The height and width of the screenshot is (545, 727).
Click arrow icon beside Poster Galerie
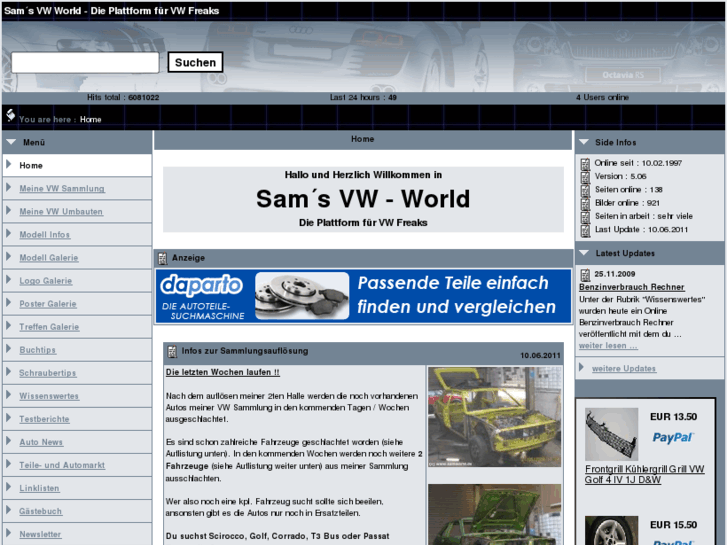coord(8,302)
